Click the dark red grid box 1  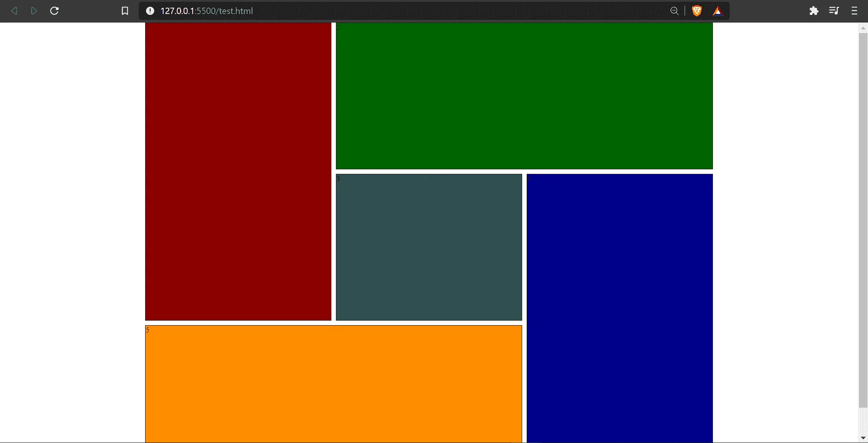coord(238,172)
